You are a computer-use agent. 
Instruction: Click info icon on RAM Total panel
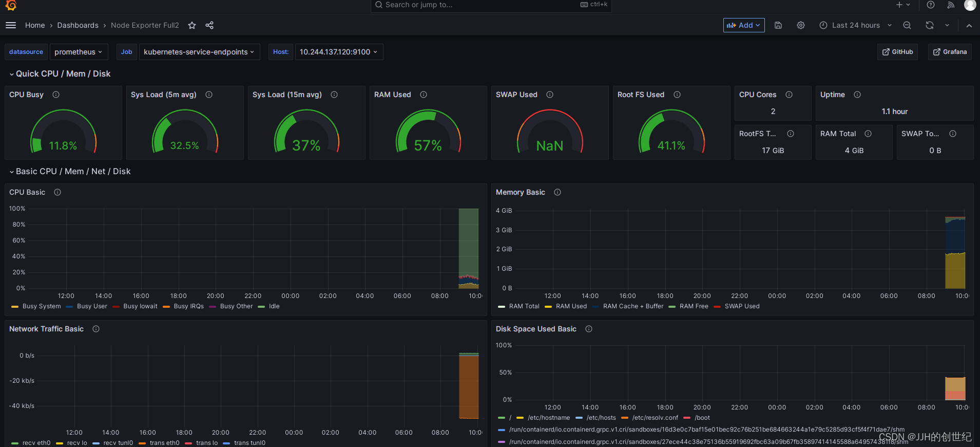pos(868,134)
